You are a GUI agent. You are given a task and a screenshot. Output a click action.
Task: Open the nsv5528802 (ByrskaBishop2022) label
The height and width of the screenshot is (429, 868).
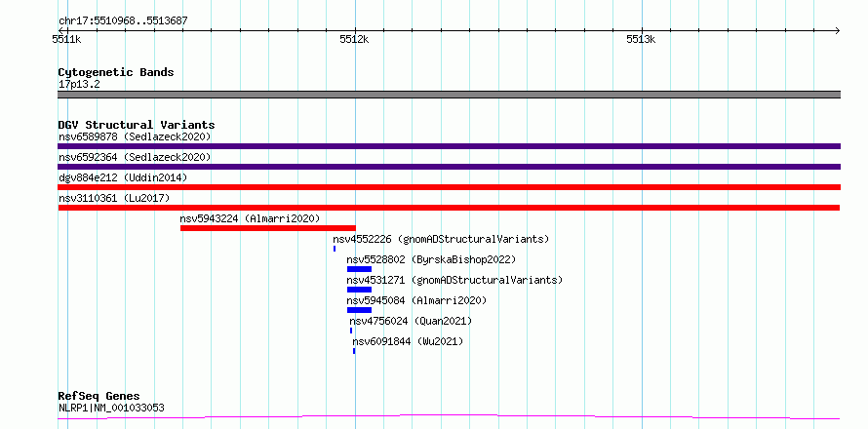[431, 259]
